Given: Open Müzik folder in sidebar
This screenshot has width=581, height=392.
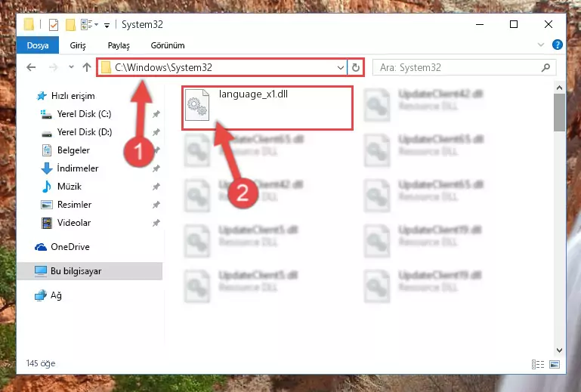Looking at the screenshot, I should (x=70, y=187).
